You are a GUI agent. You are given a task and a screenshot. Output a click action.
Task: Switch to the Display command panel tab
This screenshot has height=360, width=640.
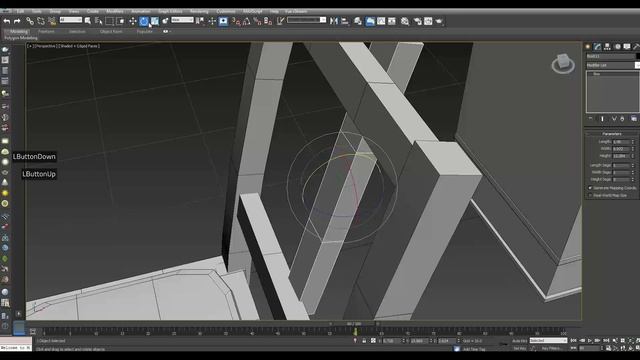pyautogui.click(x=627, y=47)
